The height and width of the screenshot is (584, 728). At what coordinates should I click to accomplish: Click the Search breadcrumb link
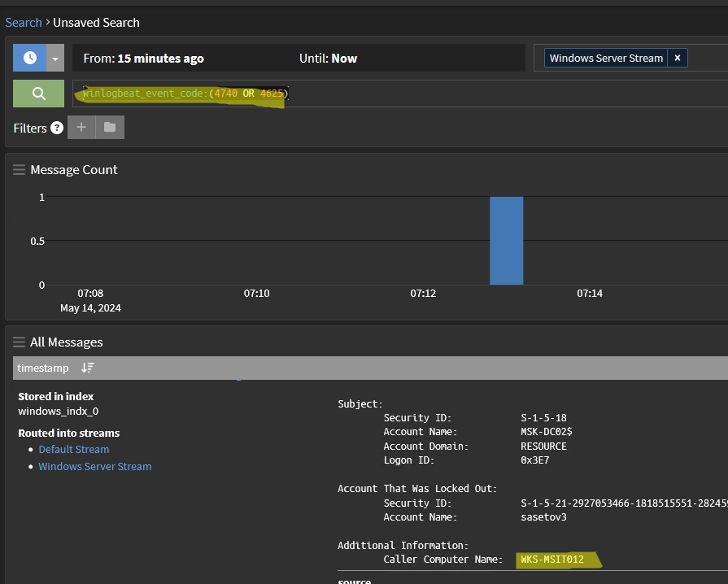[24, 22]
